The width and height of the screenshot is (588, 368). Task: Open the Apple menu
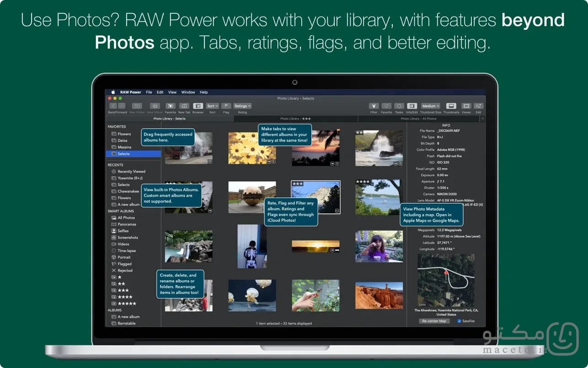coord(113,92)
